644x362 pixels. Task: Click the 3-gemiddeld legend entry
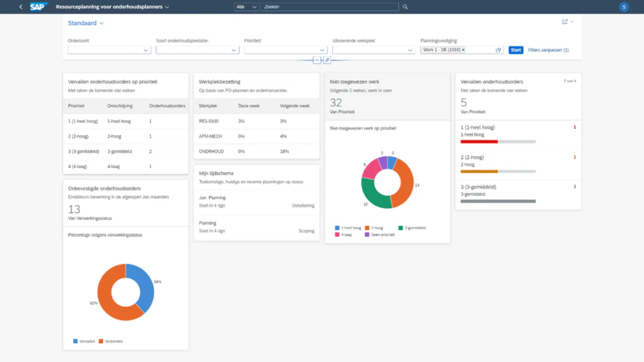point(412,228)
